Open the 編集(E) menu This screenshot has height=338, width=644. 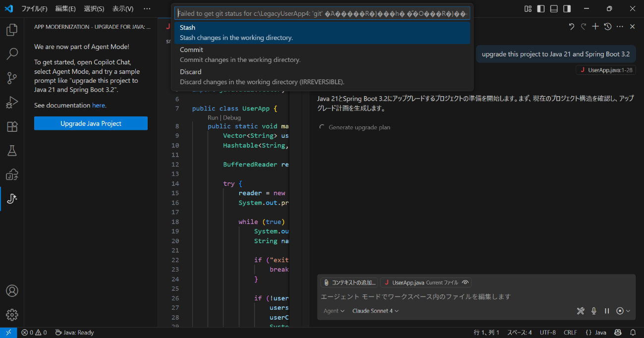(x=65, y=9)
